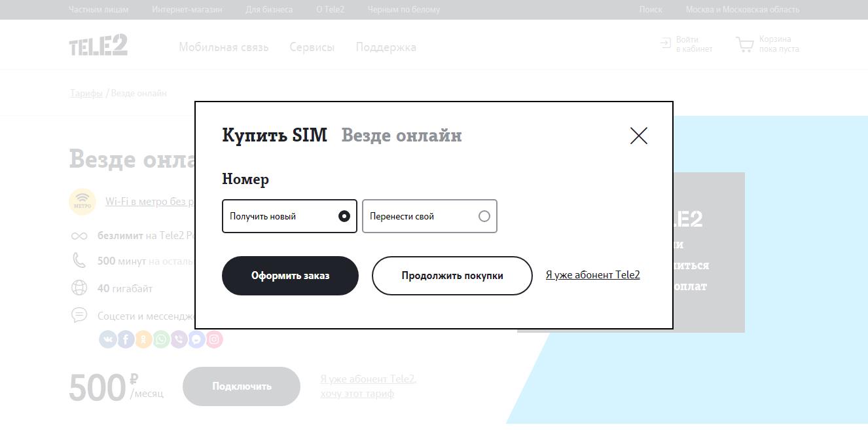Click the shopping cart icon
The height and width of the screenshot is (431, 868).
745,45
